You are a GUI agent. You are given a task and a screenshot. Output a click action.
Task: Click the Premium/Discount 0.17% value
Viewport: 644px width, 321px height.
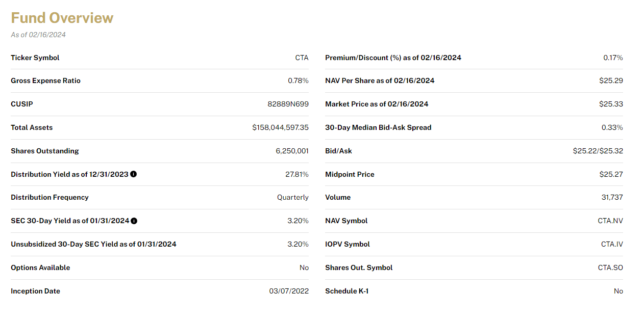pyautogui.click(x=613, y=58)
